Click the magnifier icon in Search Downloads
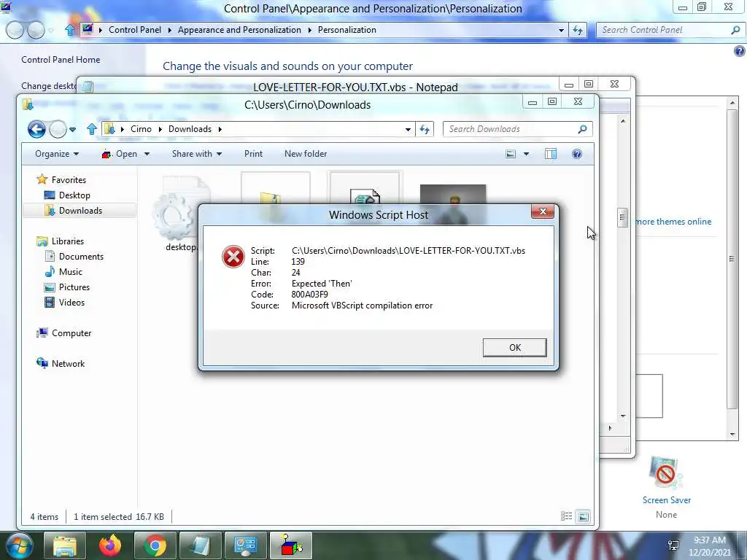Screen dimensions: 747x560 coord(581,129)
